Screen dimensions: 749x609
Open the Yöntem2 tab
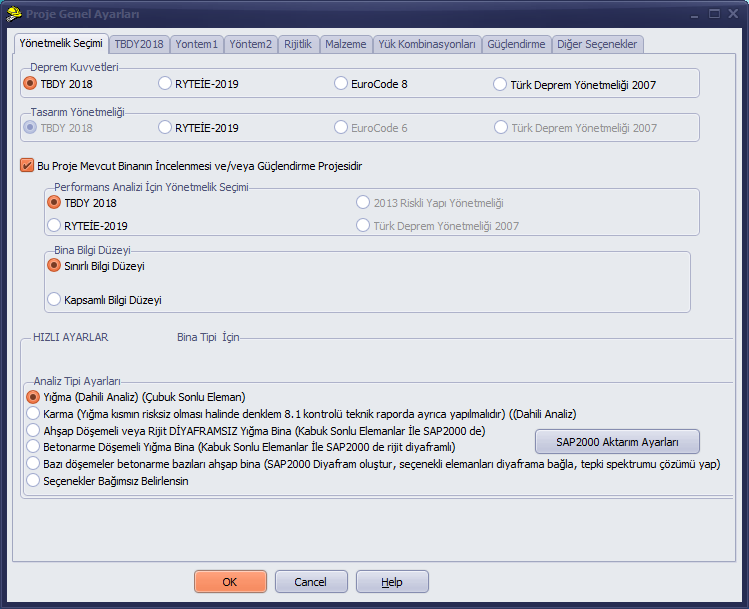click(250, 44)
